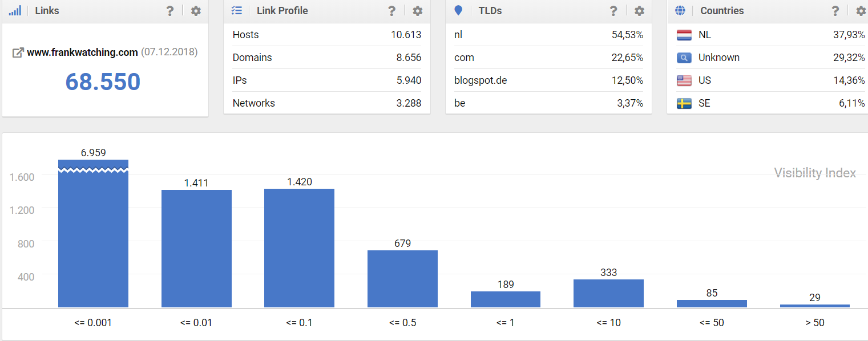Select the blogspot.de TLD row

[x=549, y=80]
